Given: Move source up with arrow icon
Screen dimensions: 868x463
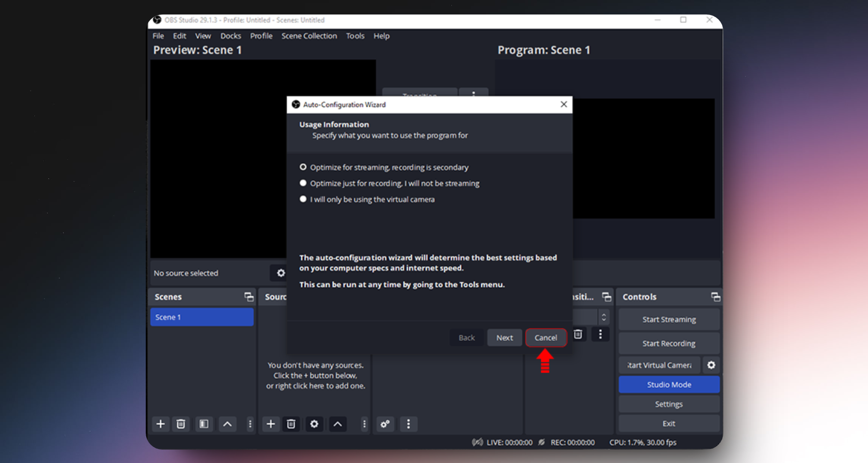Looking at the screenshot, I should [x=338, y=424].
